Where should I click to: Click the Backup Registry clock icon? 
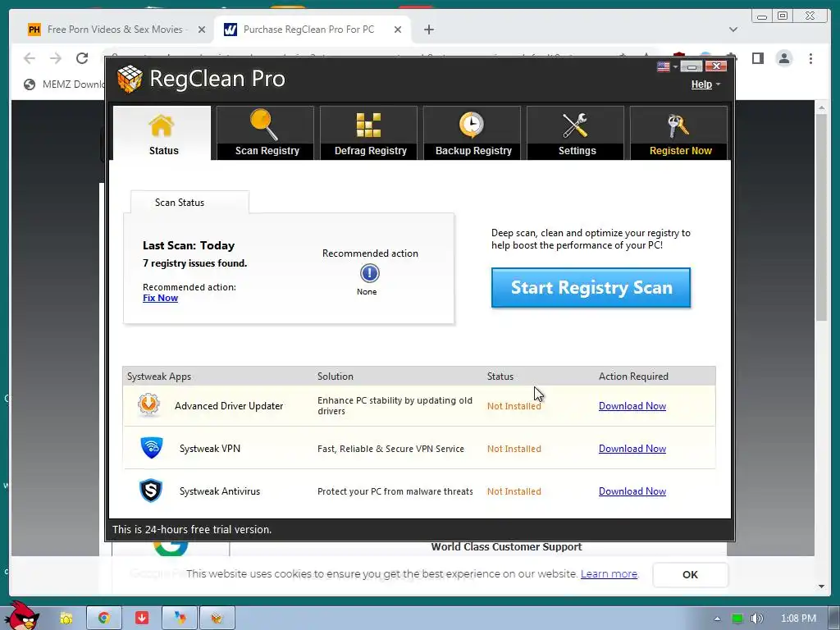pyautogui.click(x=472, y=125)
